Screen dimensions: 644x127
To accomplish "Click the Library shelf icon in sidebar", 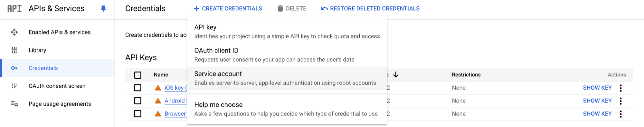I will tap(14, 50).
